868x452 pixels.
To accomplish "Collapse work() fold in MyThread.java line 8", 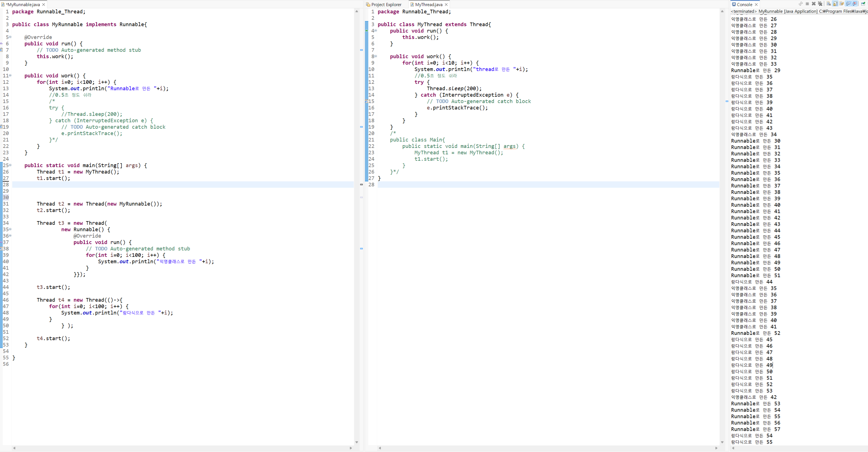I will coord(376,56).
